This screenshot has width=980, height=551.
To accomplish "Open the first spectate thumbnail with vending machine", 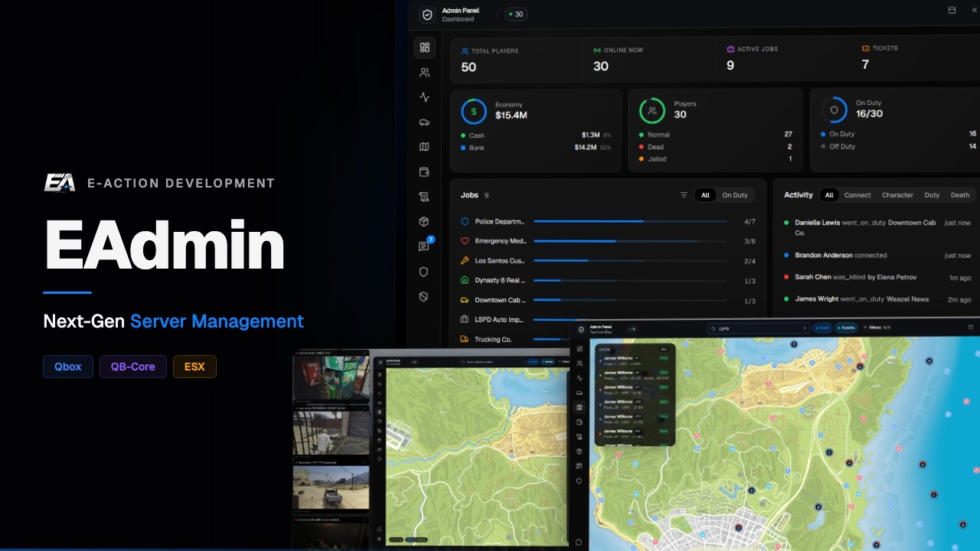I will [331, 379].
